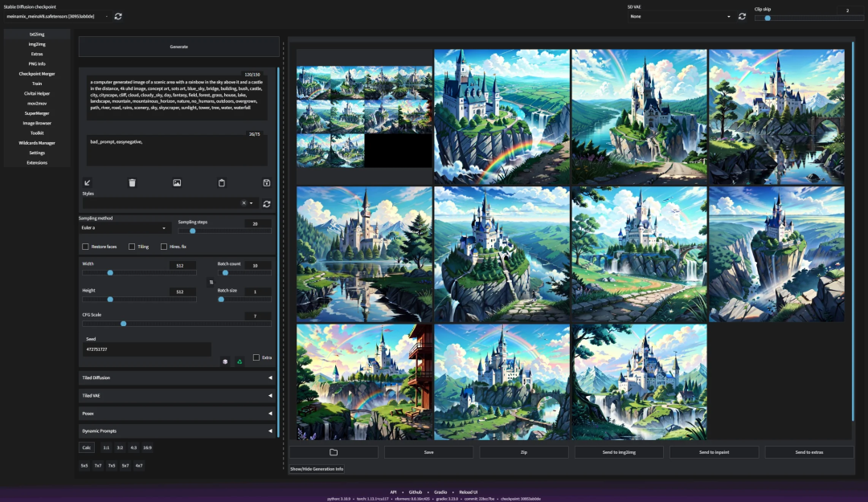The height and width of the screenshot is (502, 868).
Task: Click the trash icon to clear prompt
Action: 132,182
